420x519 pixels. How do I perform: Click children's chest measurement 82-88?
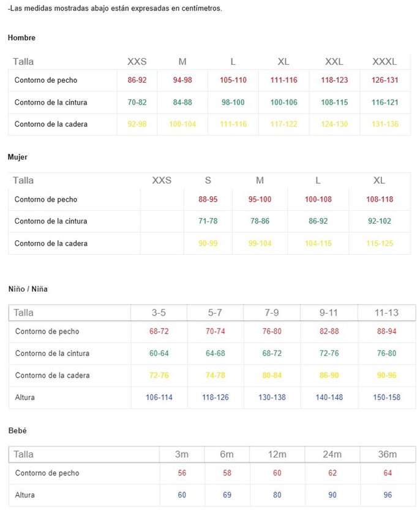click(x=329, y=331)
